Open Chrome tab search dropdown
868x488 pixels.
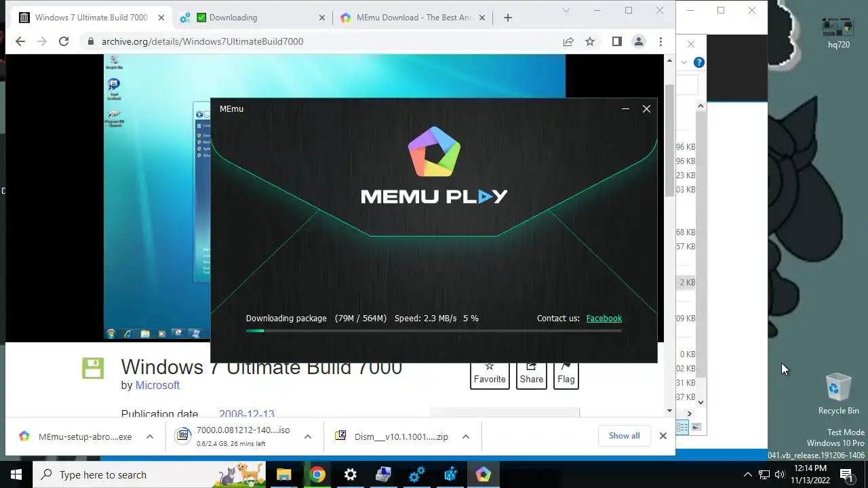[x=566, y=10]
